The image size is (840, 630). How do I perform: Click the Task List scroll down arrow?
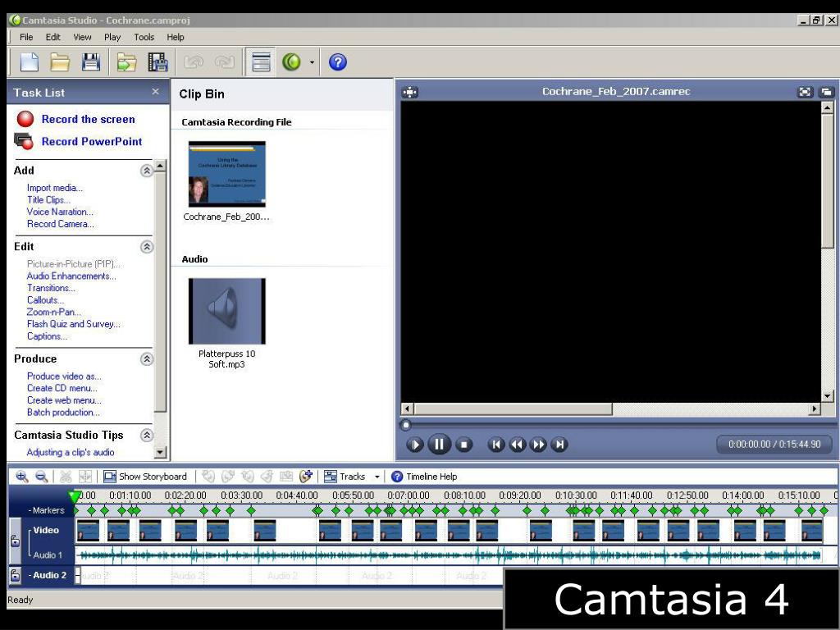pos(160,452)
